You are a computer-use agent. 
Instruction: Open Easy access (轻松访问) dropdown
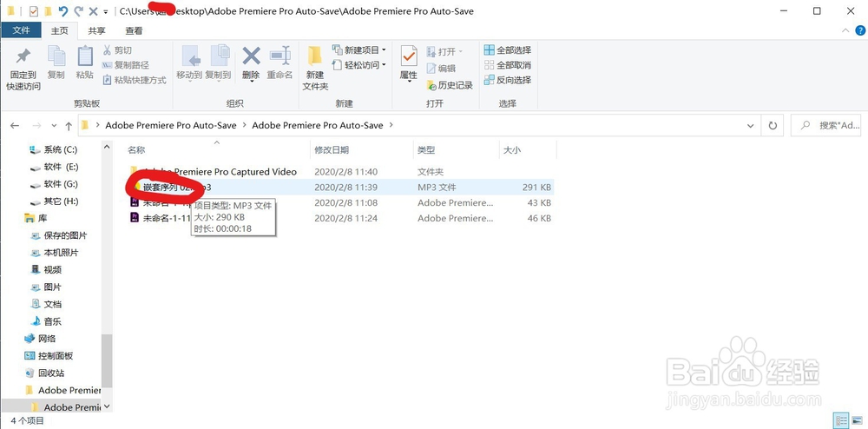[359, 65]
